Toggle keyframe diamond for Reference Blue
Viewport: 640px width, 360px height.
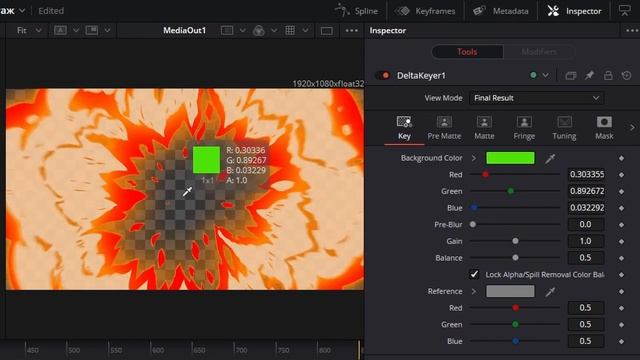[x=622, y=342]
